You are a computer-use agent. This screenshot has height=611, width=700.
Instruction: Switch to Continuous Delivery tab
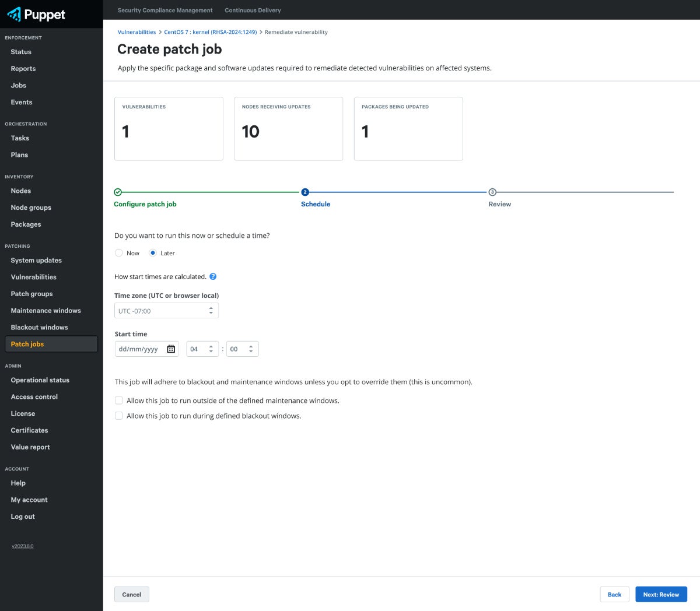pos(253,10)
